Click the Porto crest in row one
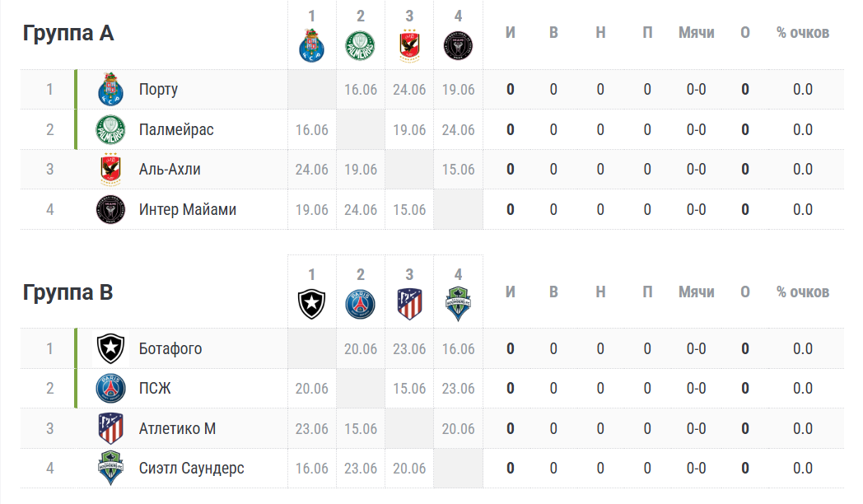The width and height of the screenshot is (863, 504). tap(110, 89)
